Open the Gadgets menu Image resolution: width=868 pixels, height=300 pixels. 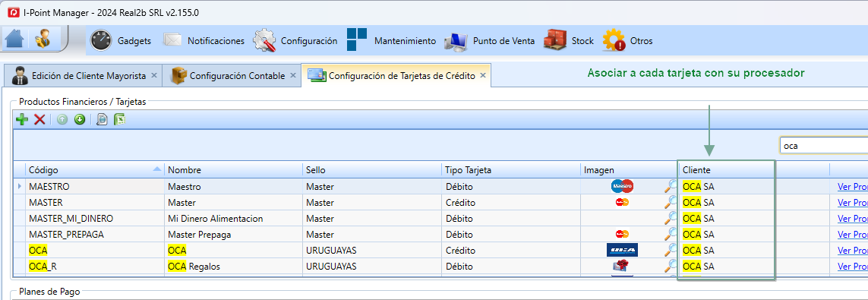[x=121, y=40]
